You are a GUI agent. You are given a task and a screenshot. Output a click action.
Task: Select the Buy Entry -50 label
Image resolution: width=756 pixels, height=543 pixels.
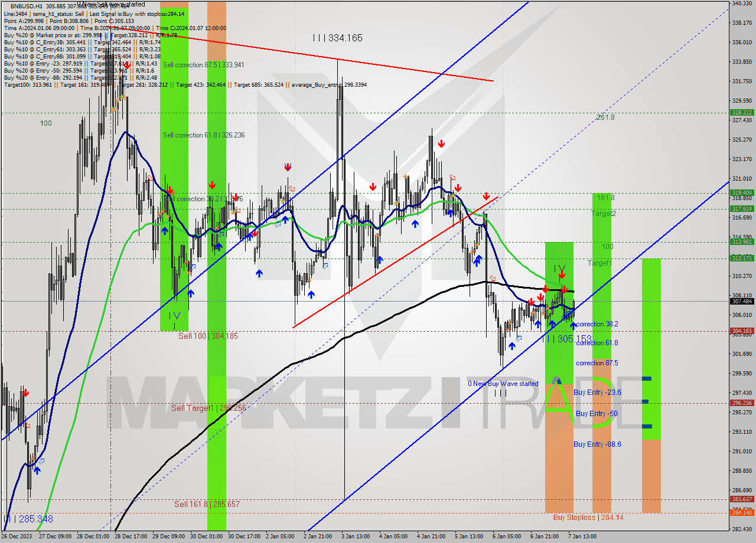[597, 414]
